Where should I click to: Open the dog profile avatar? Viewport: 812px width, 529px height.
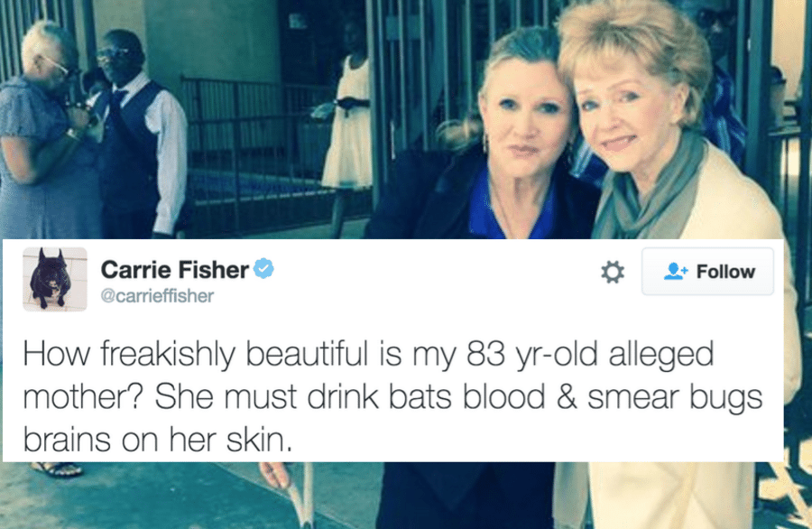point(54,279)
